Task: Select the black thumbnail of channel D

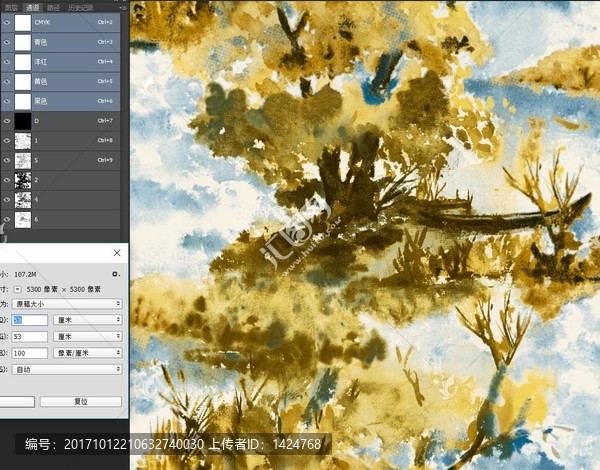Action: (x=23, y=121)
